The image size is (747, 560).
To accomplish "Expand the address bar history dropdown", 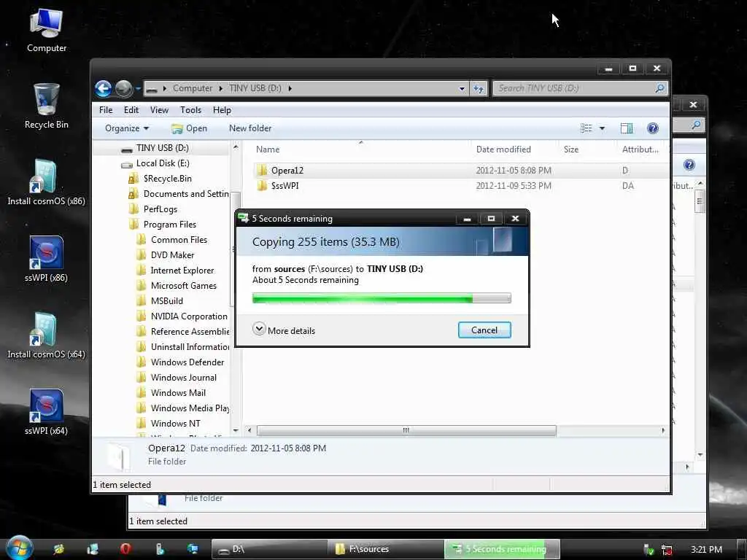I will [x=462, y=88].
